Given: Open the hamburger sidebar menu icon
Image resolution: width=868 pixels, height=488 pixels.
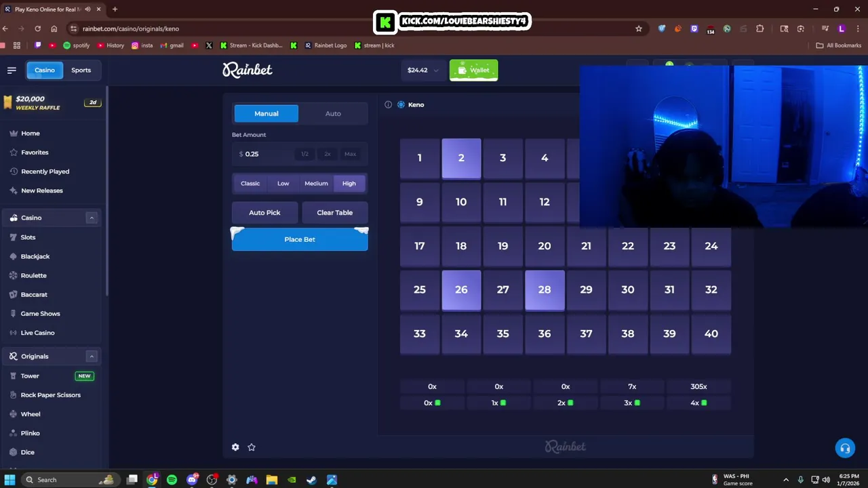Looking at the screenshot, I should coord(12,70).
